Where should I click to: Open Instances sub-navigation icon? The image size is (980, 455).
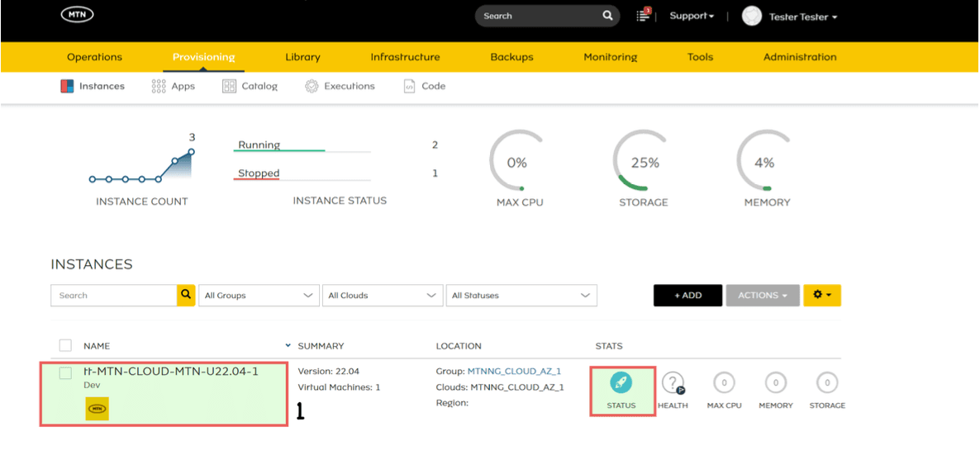67,86
